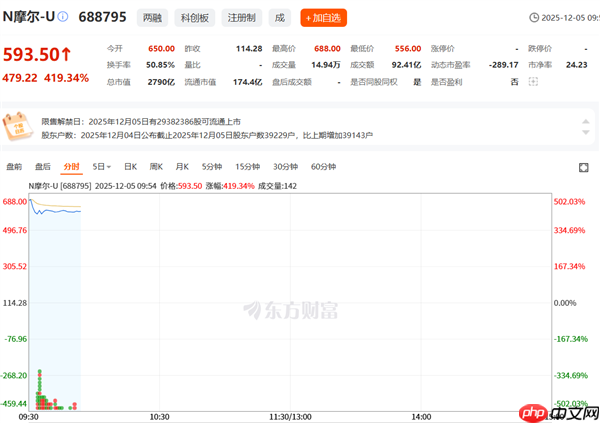Switch to 盘前 tab

coord(14,167)
